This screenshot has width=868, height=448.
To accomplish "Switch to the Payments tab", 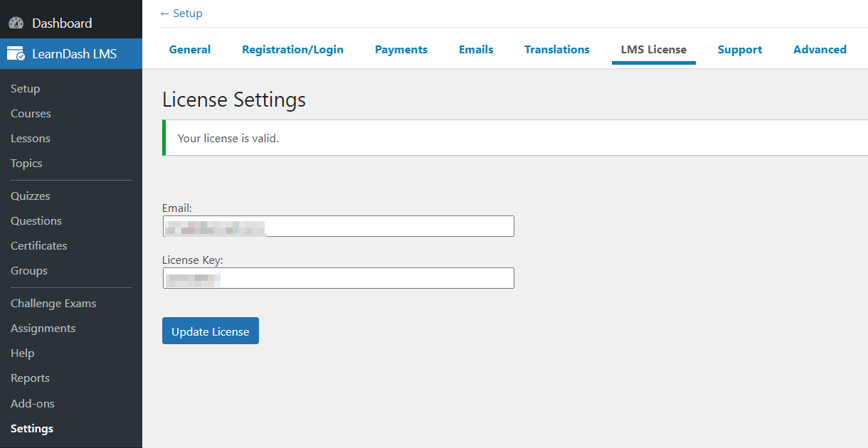I will pyautogui.click(x=401, y=50).
